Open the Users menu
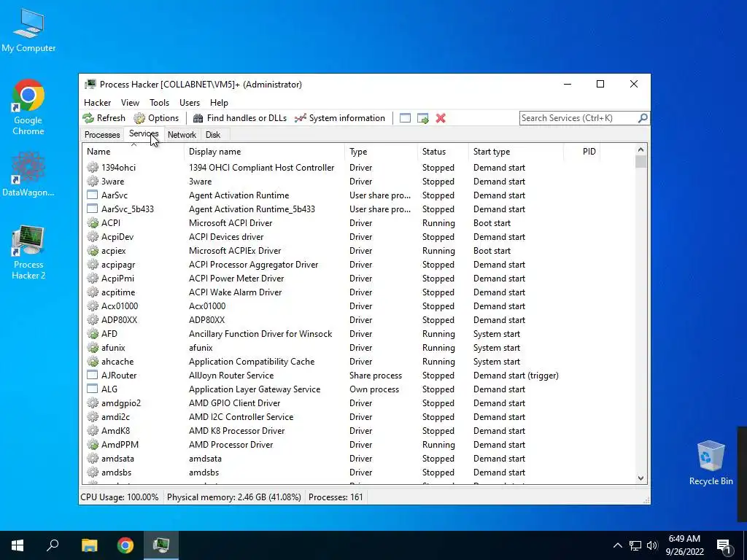The height and width of the screenshot is (560, 747). point(190,102)
